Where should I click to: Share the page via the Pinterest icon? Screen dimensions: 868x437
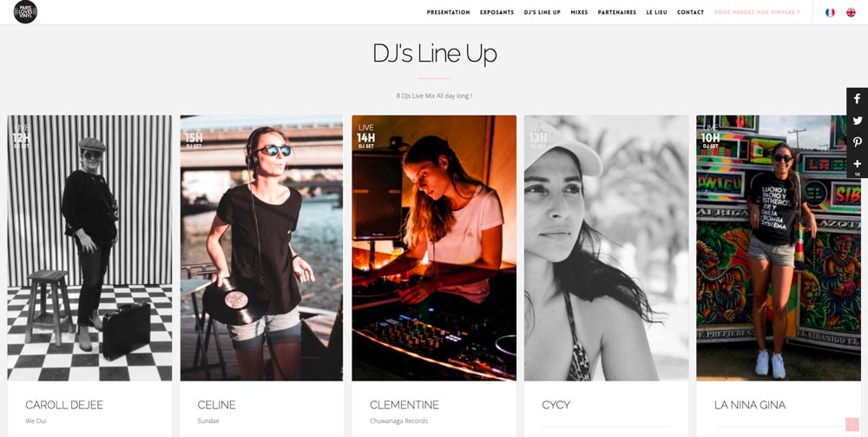tap(857, 142)
